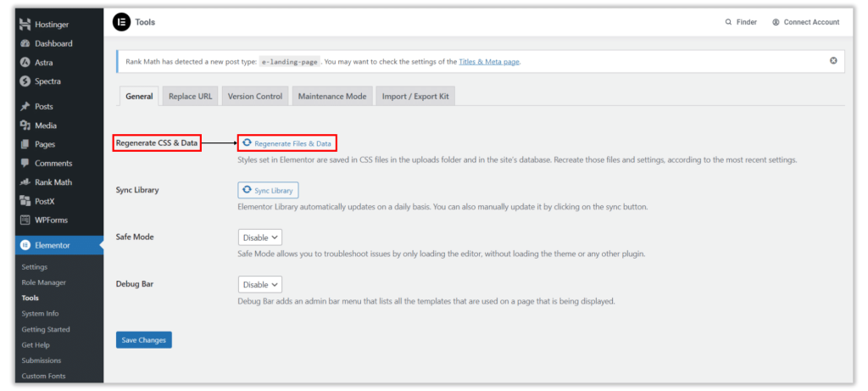Click the Regenerate CSS & Data label
This screenshot has width=868, height=391.
point(157,142)
